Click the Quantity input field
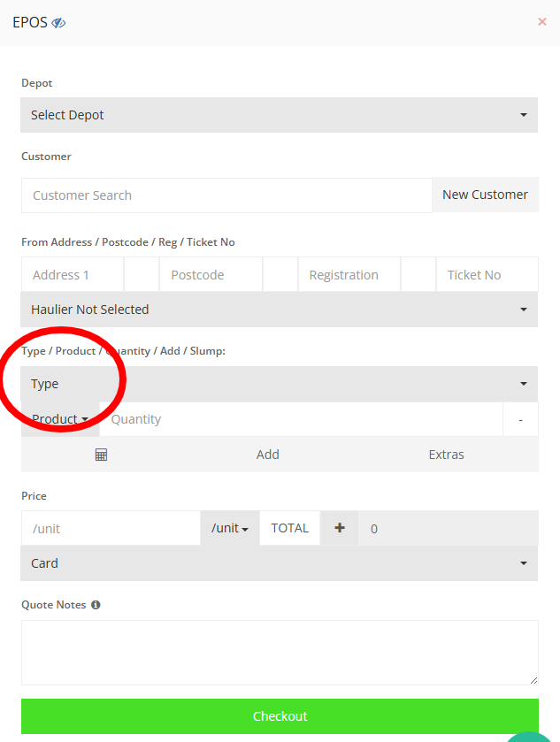The image size is (560, 742). pos(301,419)
